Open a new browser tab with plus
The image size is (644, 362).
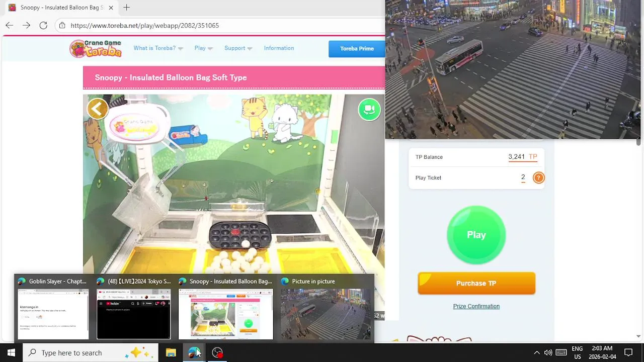pos(126,8)
